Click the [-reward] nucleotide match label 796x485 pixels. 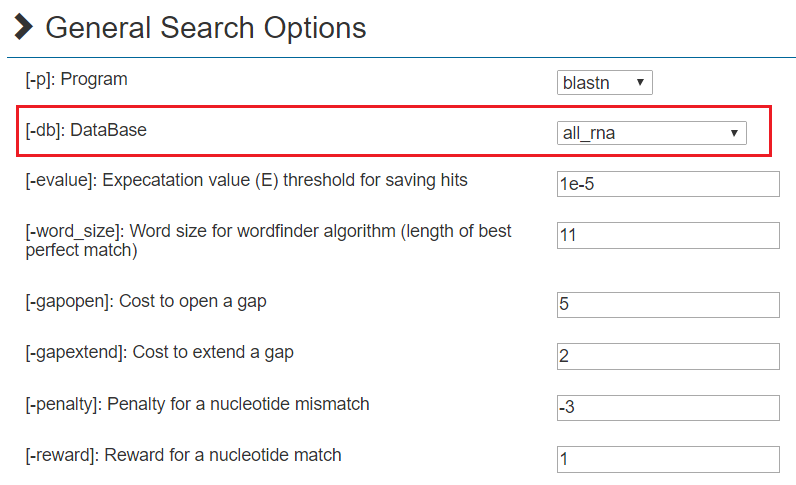[183, 455]
